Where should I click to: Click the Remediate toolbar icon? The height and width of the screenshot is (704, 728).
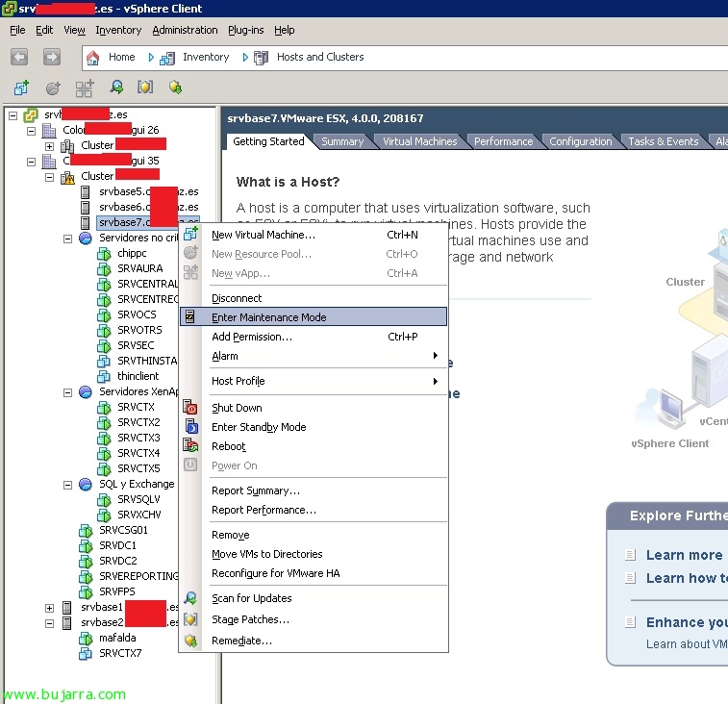(x=175, y=87)
